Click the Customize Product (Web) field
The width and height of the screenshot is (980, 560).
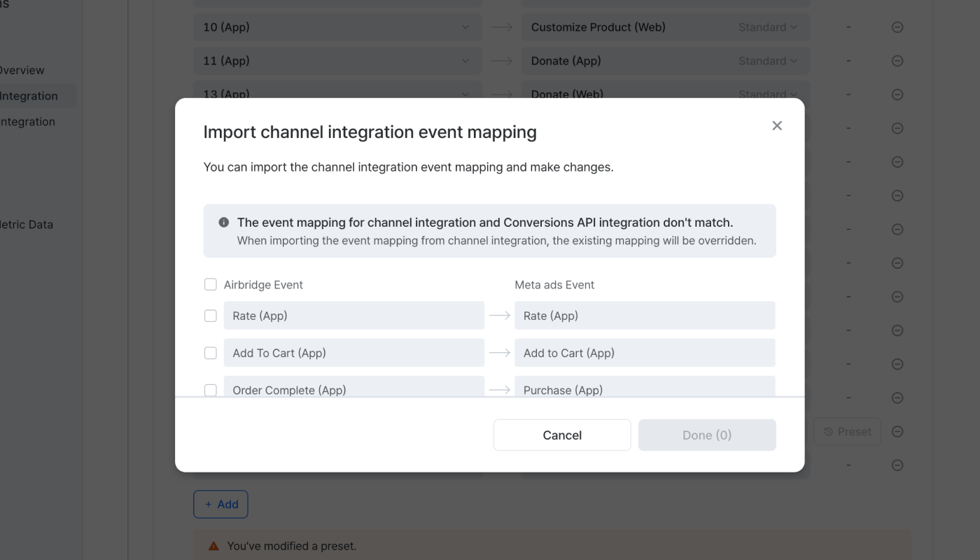(x=666, y=27)
